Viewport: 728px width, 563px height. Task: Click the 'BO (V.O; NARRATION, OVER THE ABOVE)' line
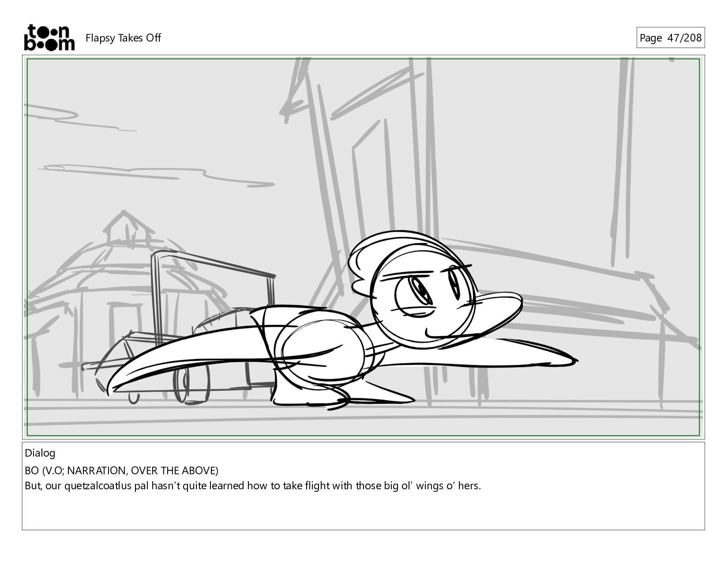(121, 470)
